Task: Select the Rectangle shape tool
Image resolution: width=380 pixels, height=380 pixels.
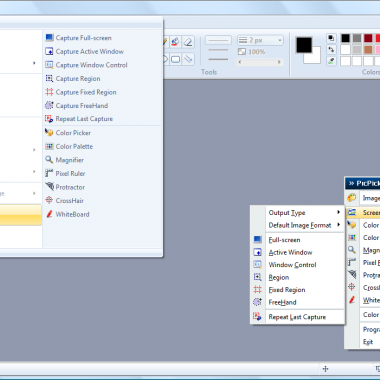Action: click(176, 59)
